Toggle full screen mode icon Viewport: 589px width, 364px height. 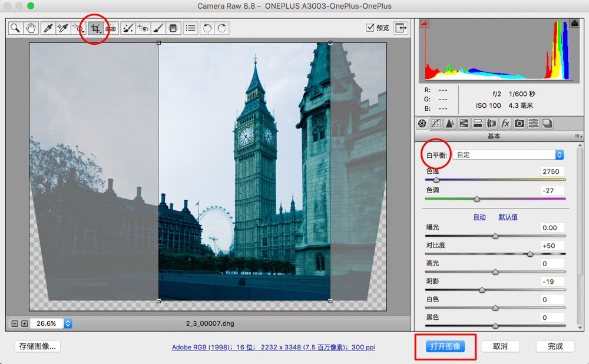(x=401, y=28)
